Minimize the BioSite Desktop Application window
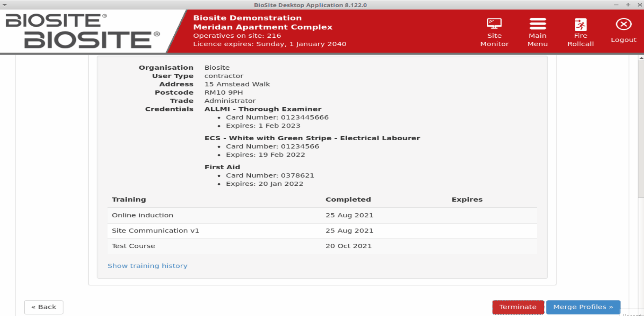Screen dimensions: 644x316 coord(616,5)
